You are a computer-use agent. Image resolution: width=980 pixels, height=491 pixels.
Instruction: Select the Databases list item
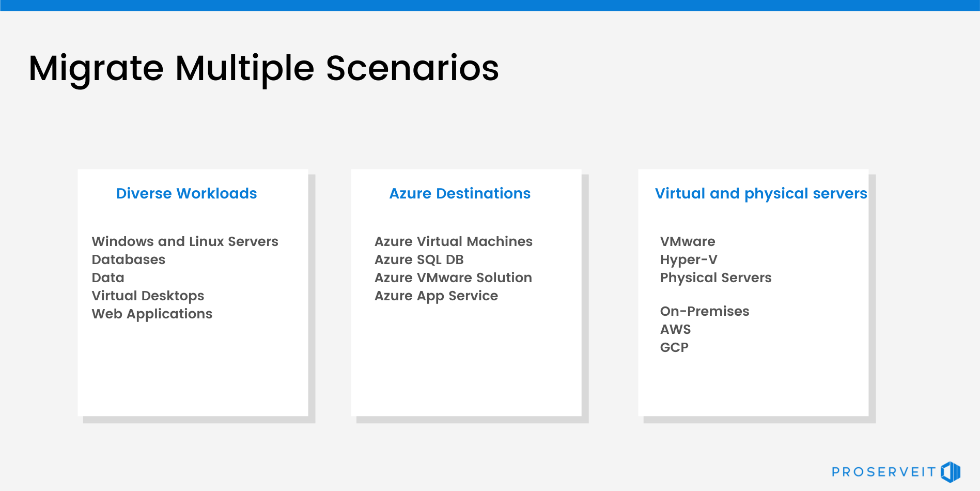click(129, 259)
